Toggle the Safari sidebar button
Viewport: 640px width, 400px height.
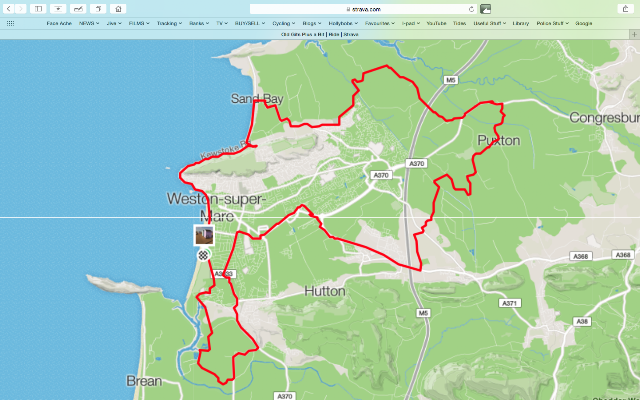pos(38,9)
